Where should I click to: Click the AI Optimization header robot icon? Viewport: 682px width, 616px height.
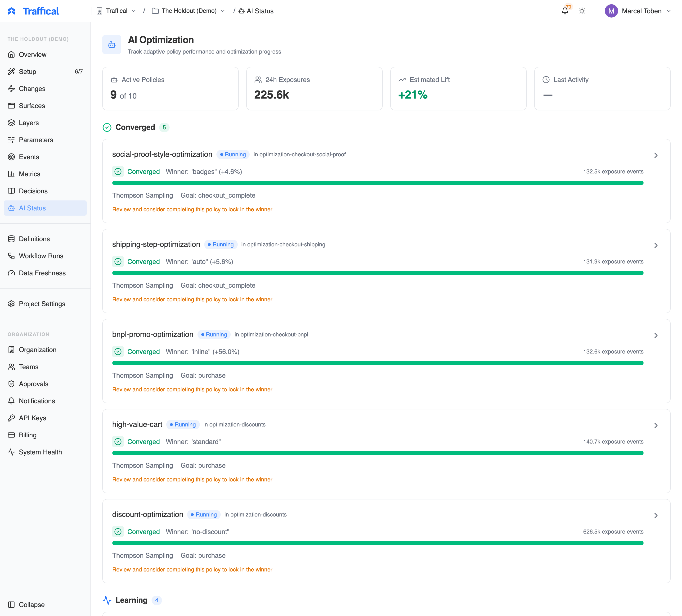tap(112, 45)
